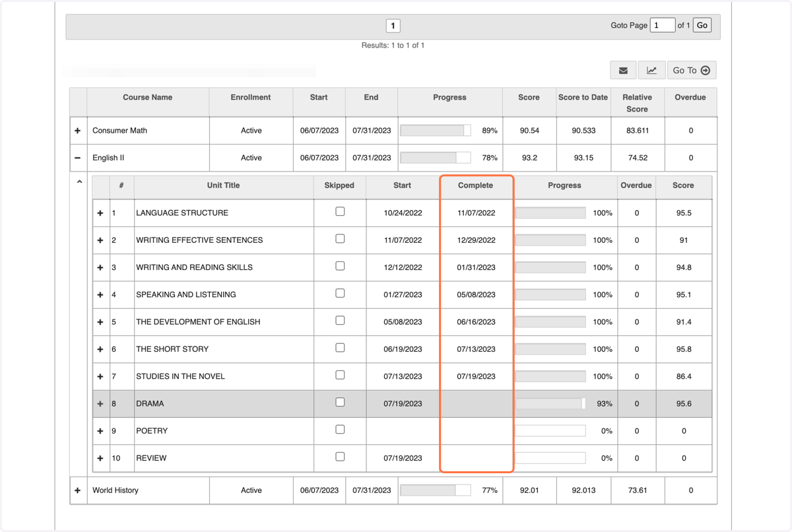Tick Skipped checkbox for WRITING AND READING SKILLS
Image resolution: width=792 pixels, height=532 pixels.
[340, 266]
